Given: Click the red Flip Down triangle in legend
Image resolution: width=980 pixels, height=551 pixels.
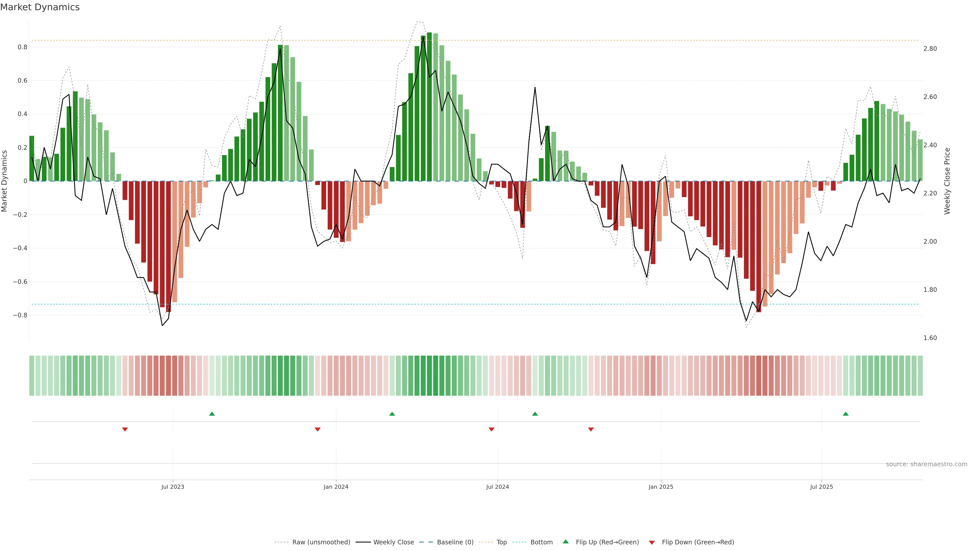Looking at the screenshot, I should tap(652, 543).
